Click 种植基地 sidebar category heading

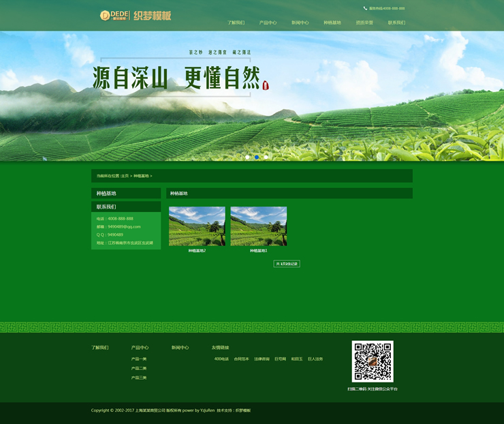coord(106,194)
